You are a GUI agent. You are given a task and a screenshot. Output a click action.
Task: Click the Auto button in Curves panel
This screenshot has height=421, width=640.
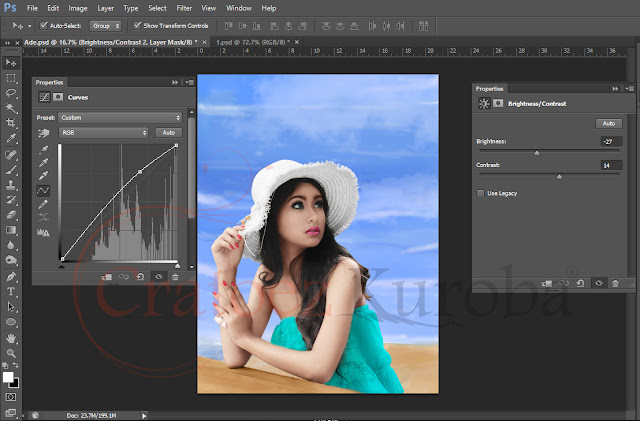168,132
